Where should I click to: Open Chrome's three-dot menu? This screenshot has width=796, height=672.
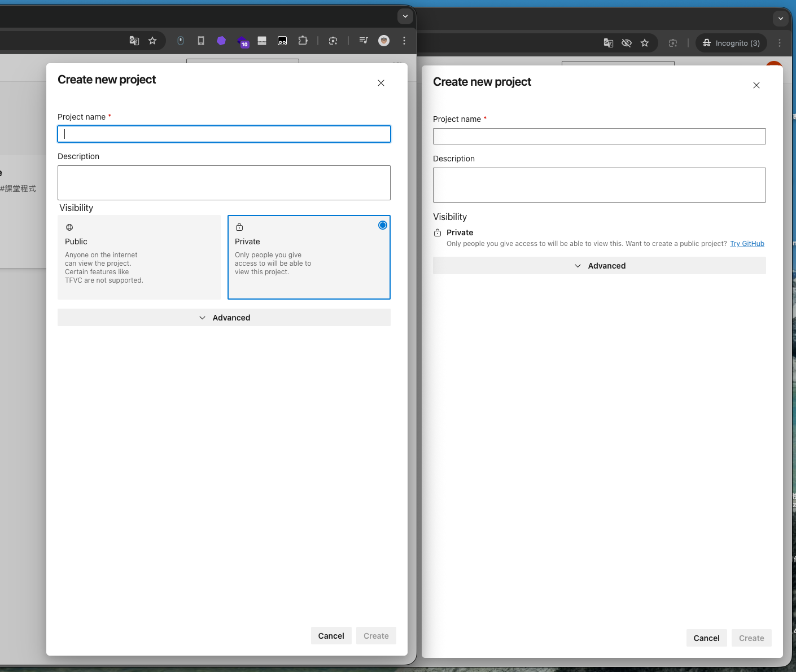404,41
